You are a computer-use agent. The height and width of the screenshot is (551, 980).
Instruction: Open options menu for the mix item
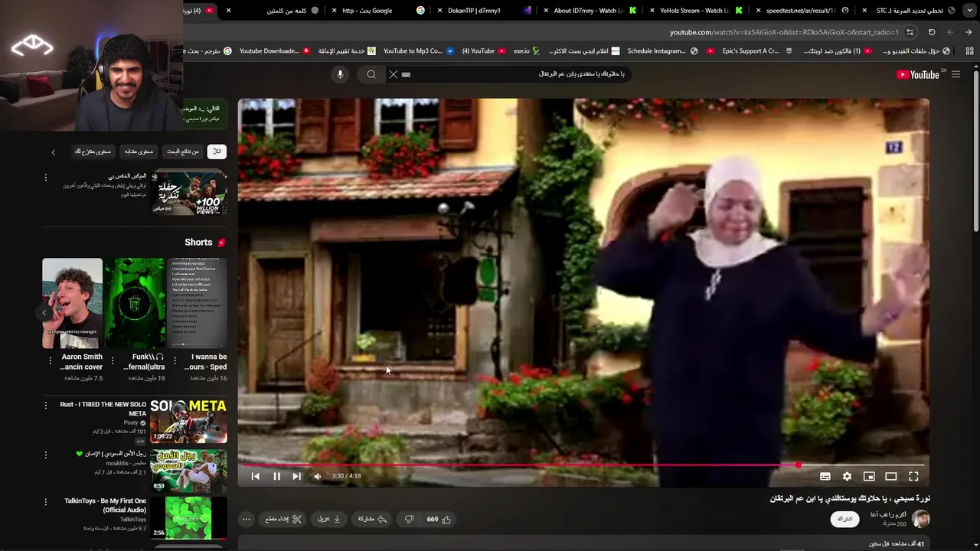tap(45, 178)
